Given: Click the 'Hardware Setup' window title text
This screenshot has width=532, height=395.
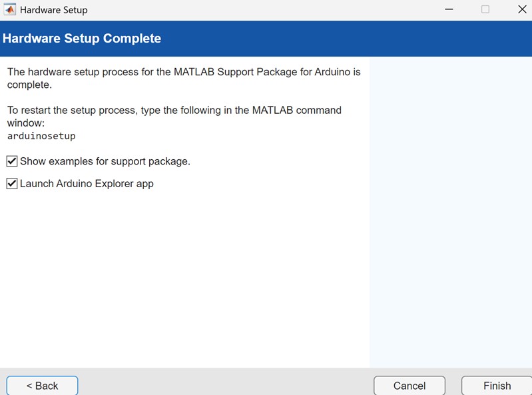Looking at the screenshot, I should (54, 10).
